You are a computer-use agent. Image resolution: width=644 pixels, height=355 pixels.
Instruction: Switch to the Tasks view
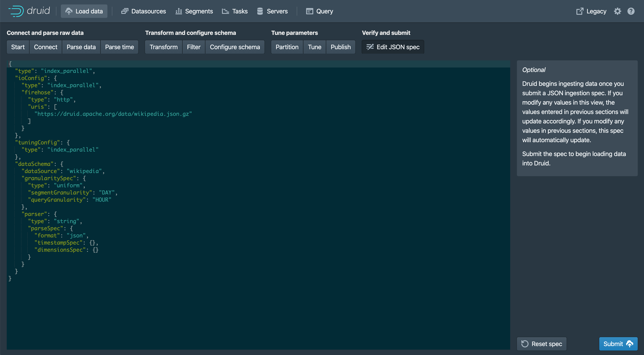pyautogui.click(x=235, y=11)
